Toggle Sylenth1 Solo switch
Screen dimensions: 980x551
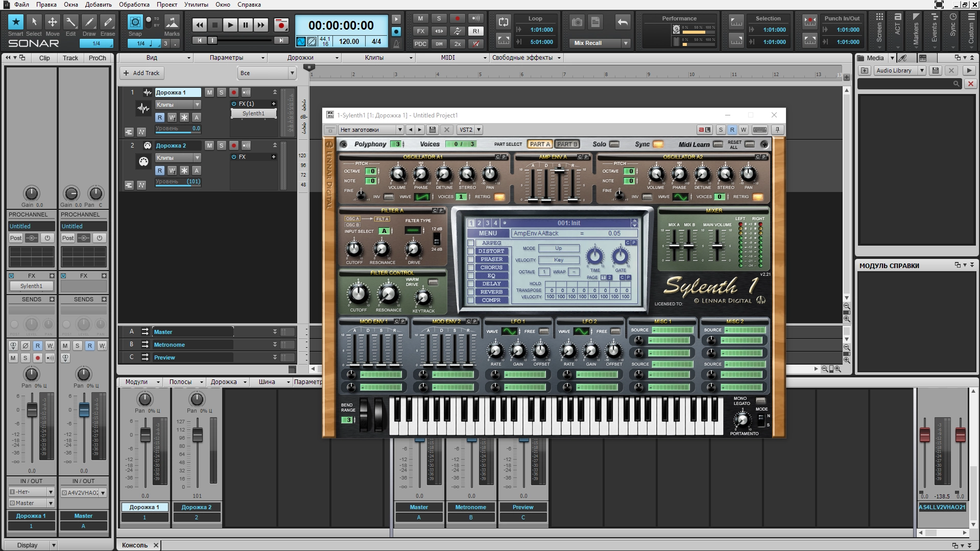[614, 144]
